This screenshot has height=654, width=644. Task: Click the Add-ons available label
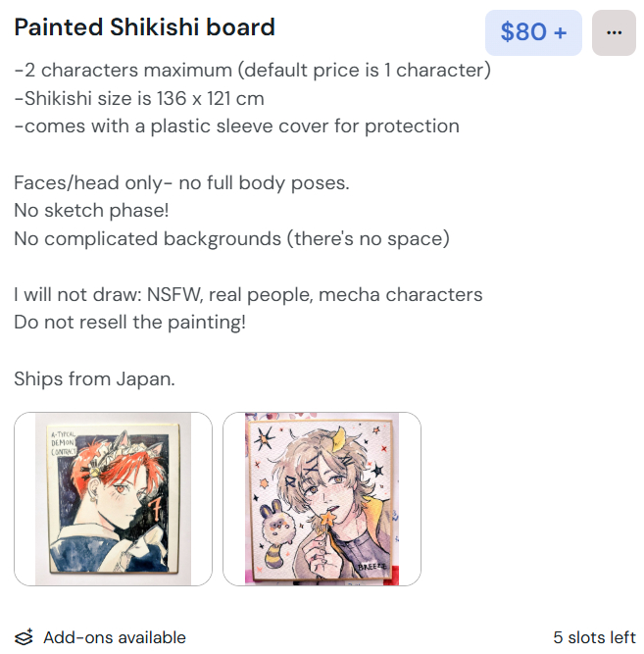114,637
